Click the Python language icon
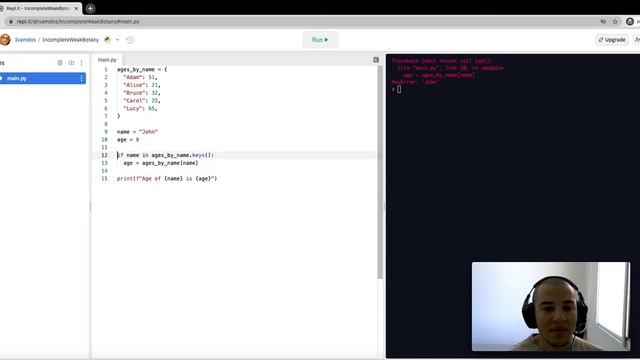The width and height of the screenshot is (640, 360). point(107,40)
